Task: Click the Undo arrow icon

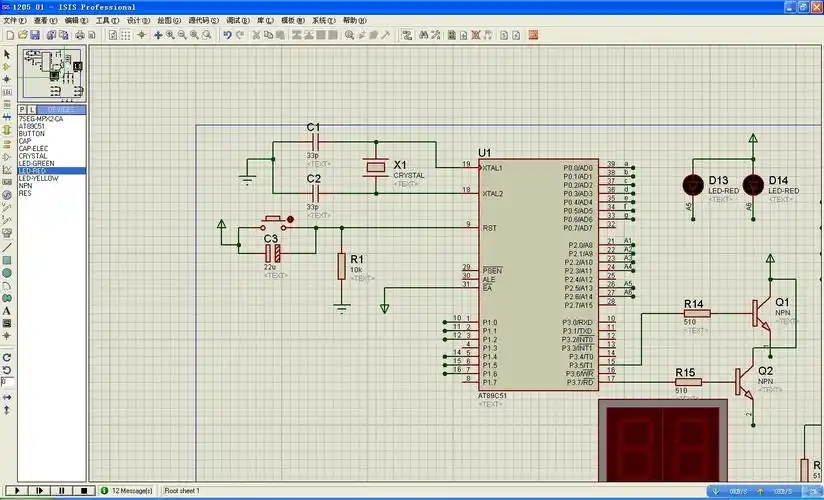Action: point(228,35)
